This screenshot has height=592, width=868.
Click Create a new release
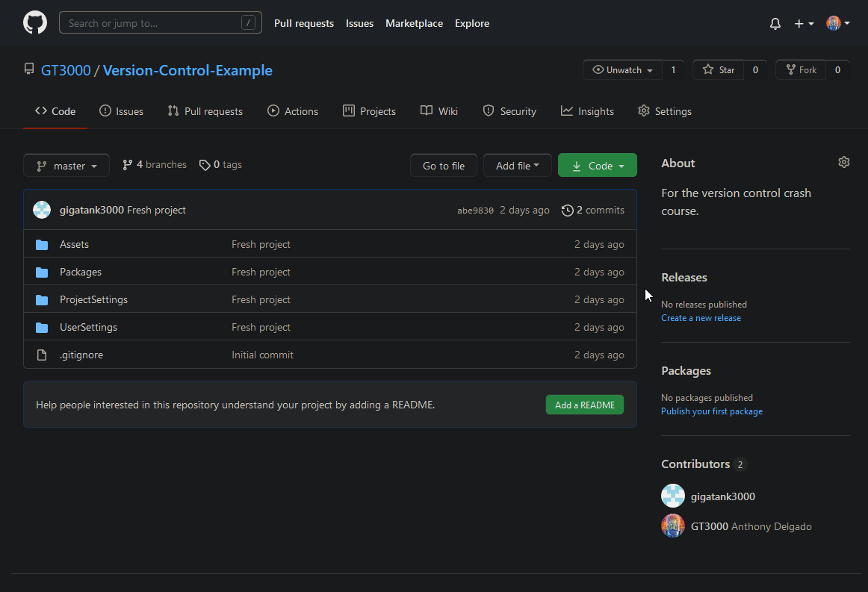pos(701,318)
